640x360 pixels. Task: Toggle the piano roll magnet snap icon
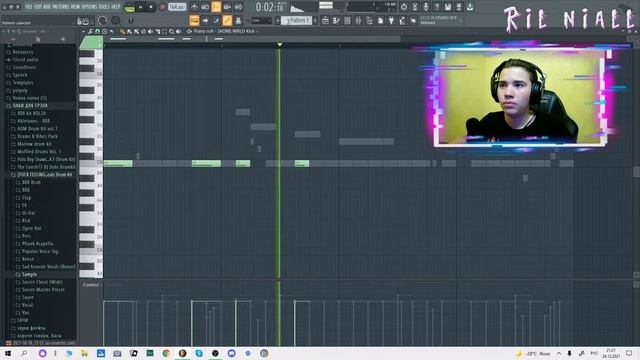[x=98, y=31]
